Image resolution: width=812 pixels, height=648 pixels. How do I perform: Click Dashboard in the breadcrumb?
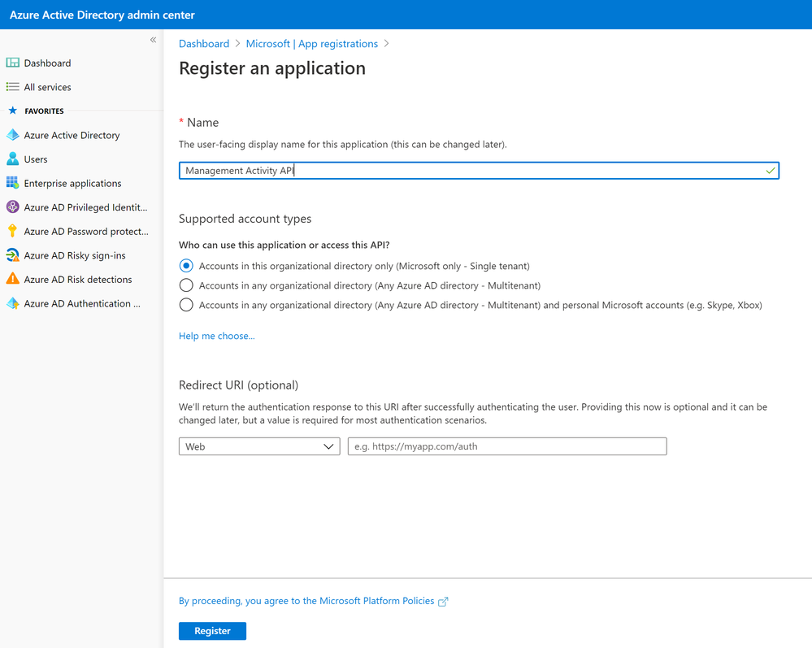click(204, 44)
